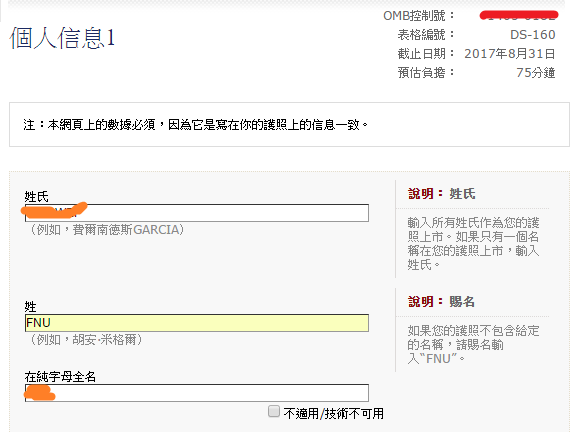
Task: Click the help paragraph about entering all surnames
Action: coord(473,244)
